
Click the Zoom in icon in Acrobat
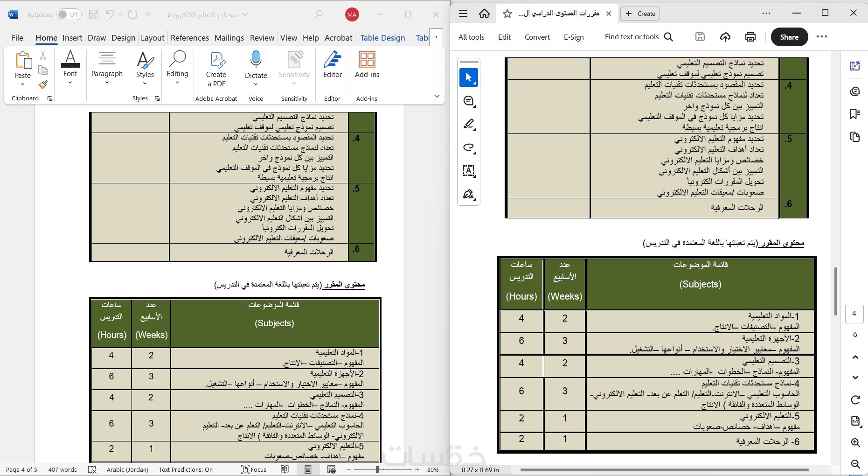[x=855, y=442]
